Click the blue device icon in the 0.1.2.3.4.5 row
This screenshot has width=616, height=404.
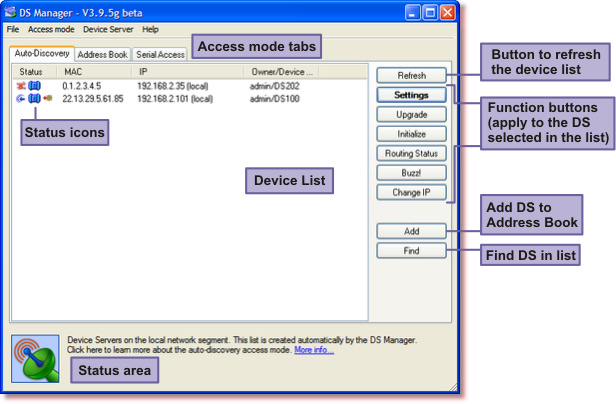(34, 86)
